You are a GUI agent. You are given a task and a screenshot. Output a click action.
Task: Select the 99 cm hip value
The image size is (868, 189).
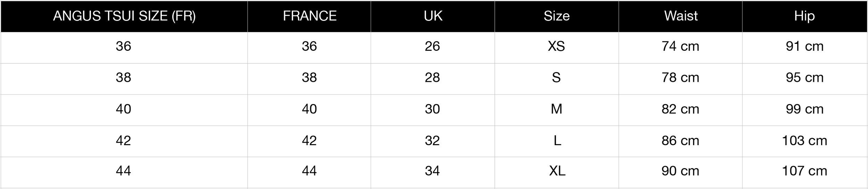pos(804,109)
